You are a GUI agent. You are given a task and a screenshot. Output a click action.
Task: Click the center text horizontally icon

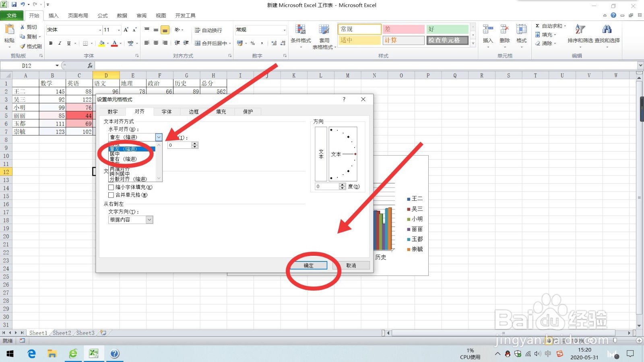tap(156, 43)
